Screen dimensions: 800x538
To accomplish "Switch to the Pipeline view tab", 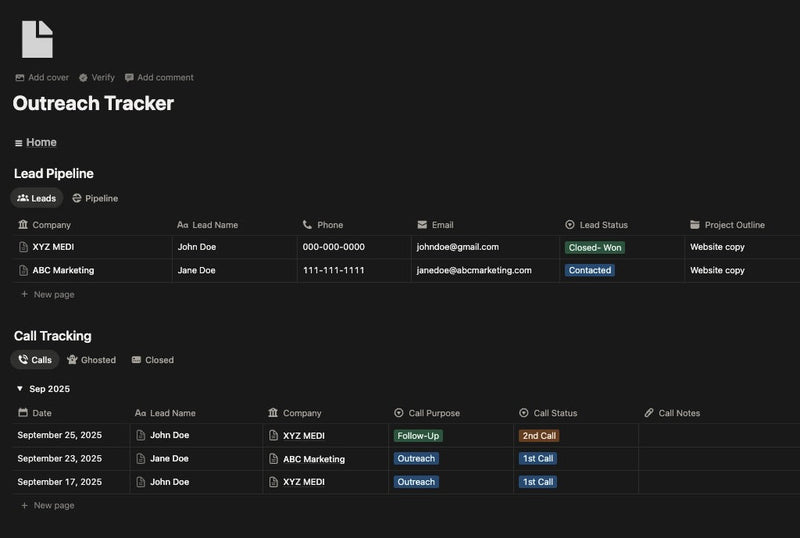I will pos(95,198).
